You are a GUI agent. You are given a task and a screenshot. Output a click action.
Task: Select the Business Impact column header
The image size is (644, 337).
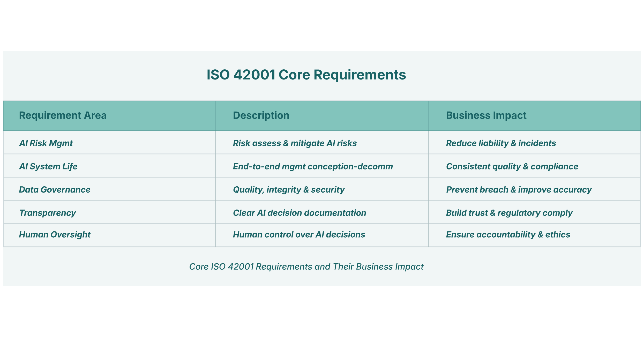(x=486, y=115)
